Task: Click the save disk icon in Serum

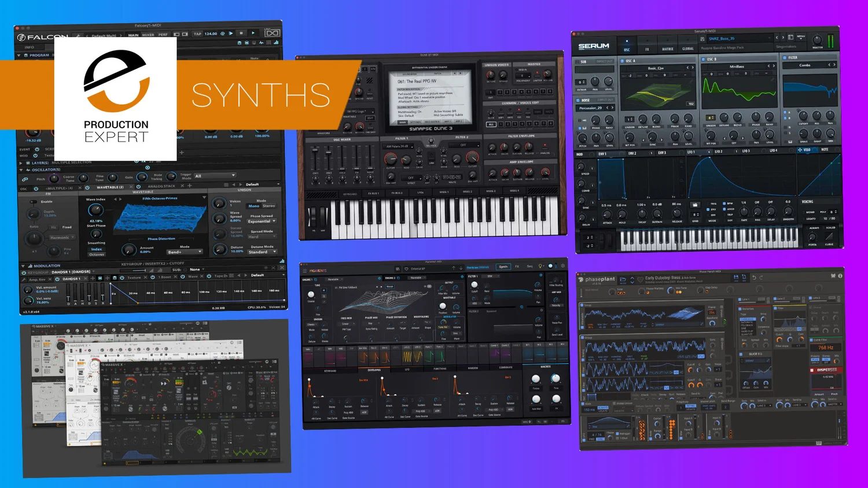Action: pos(702,38)
